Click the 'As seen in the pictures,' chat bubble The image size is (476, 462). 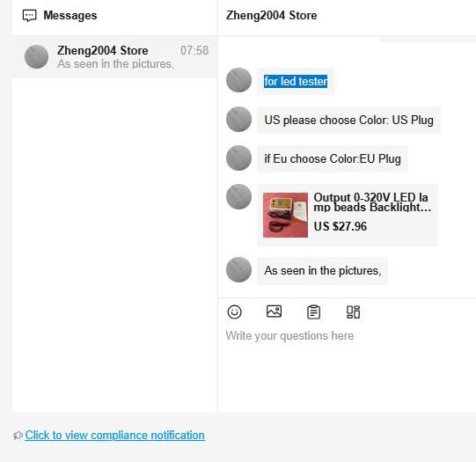[x=322, y=270]
